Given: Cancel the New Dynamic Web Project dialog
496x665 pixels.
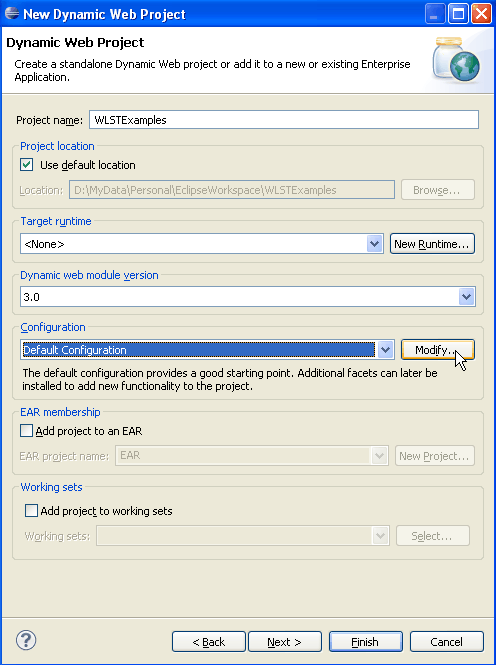Looking at the screenshot, I should click(446, 642).
